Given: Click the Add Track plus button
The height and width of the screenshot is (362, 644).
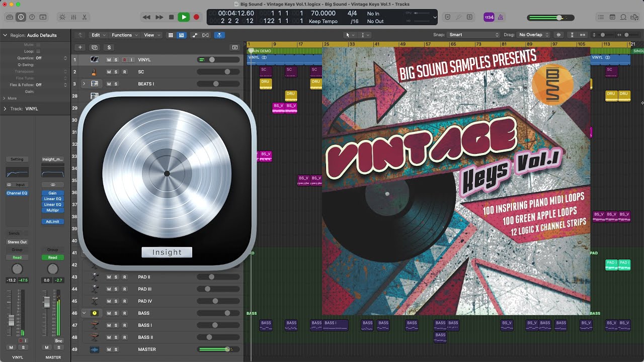Looking at the screenshot, I should (80, 47).
